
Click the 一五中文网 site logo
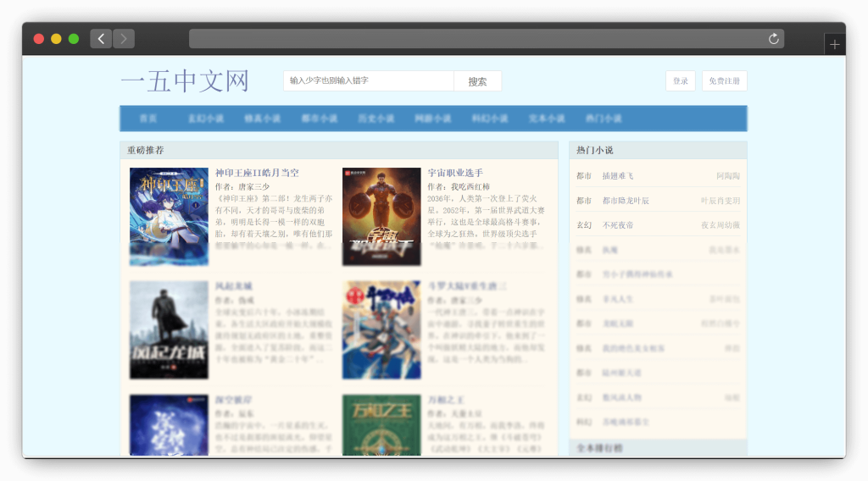(185, 81)
